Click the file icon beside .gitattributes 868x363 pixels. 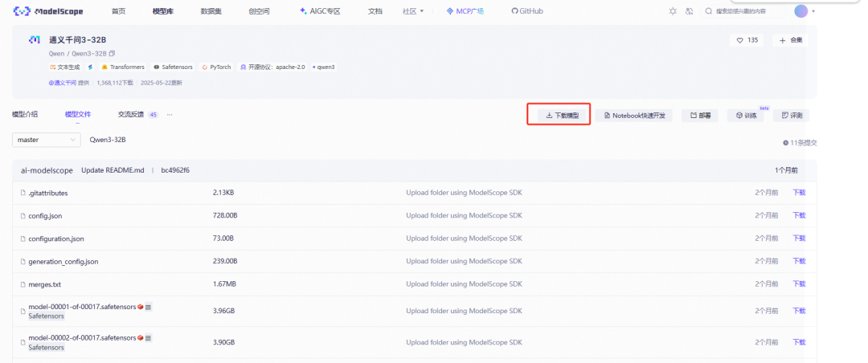(x=23, y=193)
